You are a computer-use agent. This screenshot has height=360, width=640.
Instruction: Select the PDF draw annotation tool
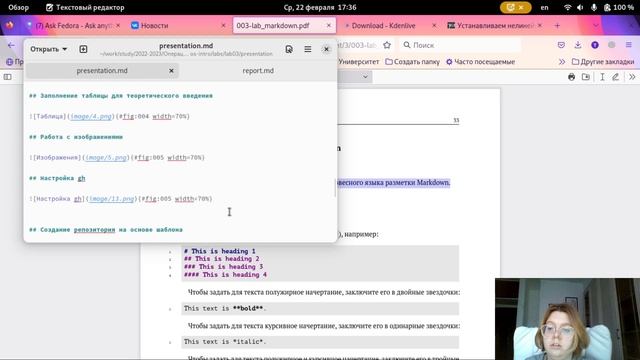click(616, 77)
